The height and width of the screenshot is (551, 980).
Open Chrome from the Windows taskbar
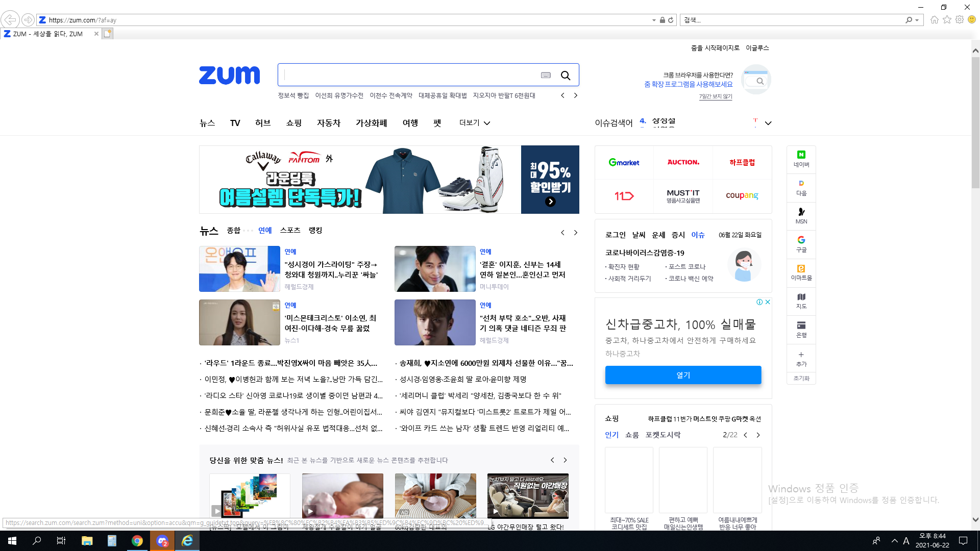pos(137,541)
